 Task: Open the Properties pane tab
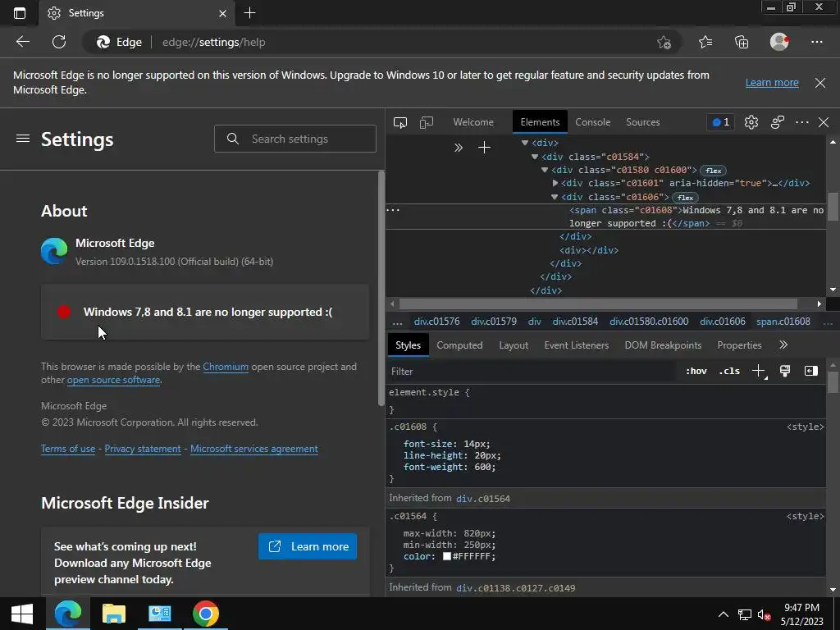(x=739, y=345)
